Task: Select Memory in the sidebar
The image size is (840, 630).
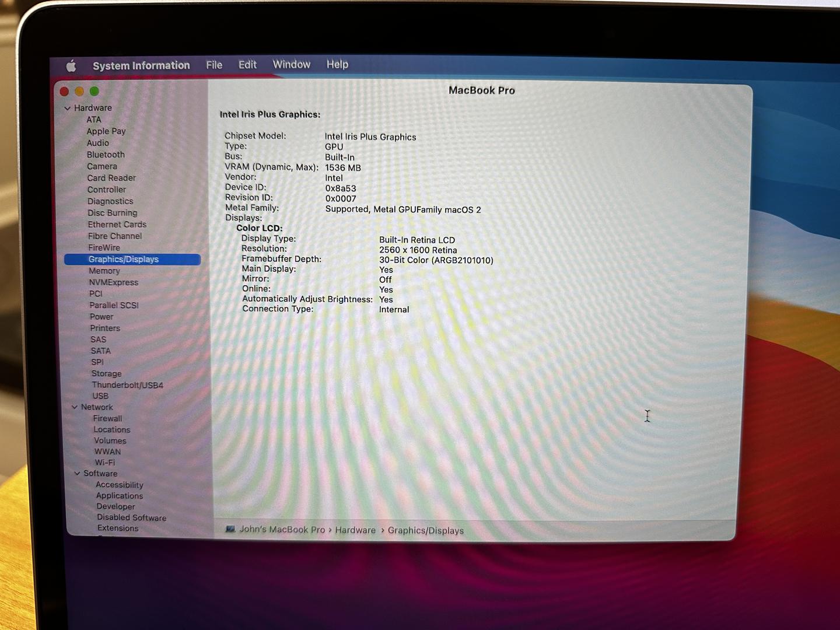Action: pyautogui.click(x=104, y=271)
